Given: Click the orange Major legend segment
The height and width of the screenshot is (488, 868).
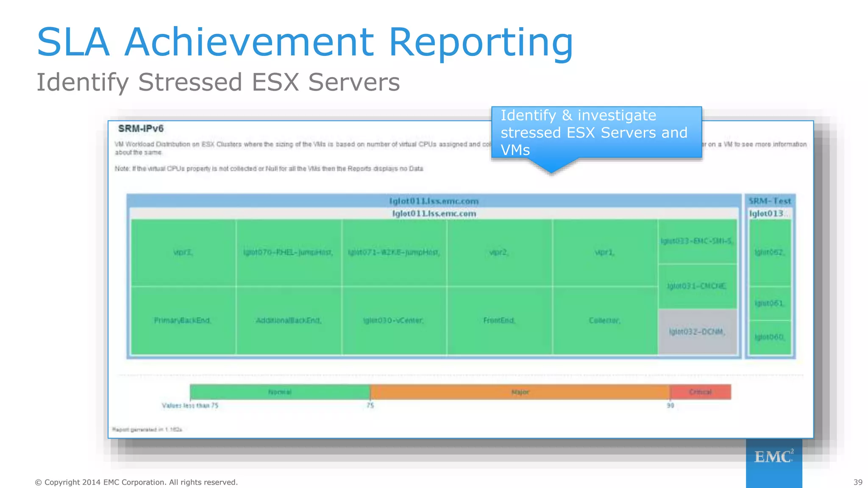Looking at the screenshot, I should 520,392.
